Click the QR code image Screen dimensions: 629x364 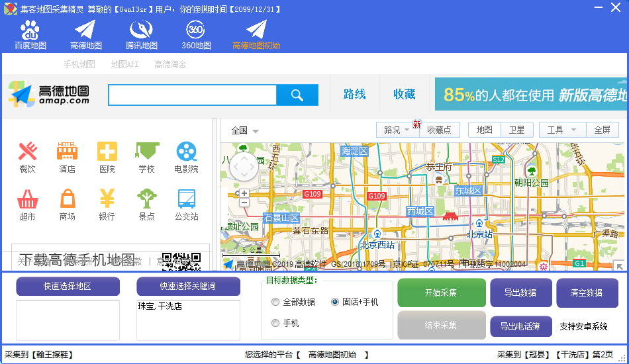(x=181, y=261)
